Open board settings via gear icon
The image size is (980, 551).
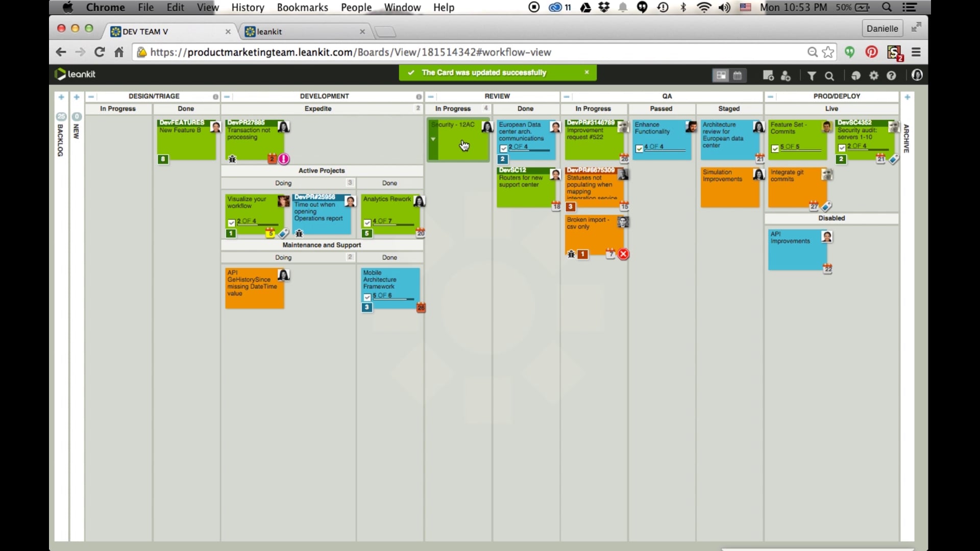tap(874, 76)
